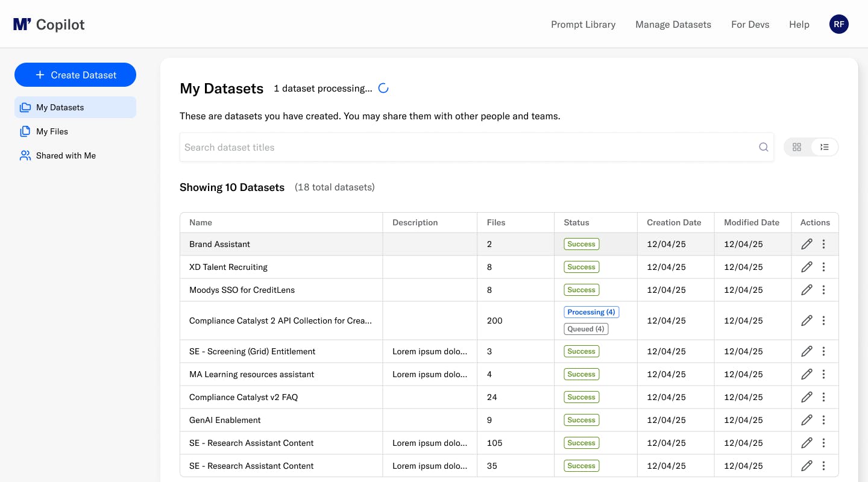The height and width of the screenshot is (482, 868).
Task: Open the Prompt Library menu
Action: coord(583,24)
